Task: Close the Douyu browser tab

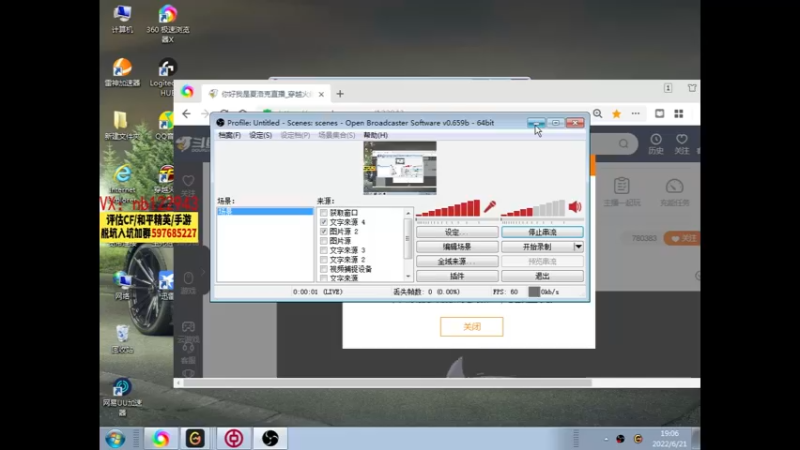Action: pos(321,94)
